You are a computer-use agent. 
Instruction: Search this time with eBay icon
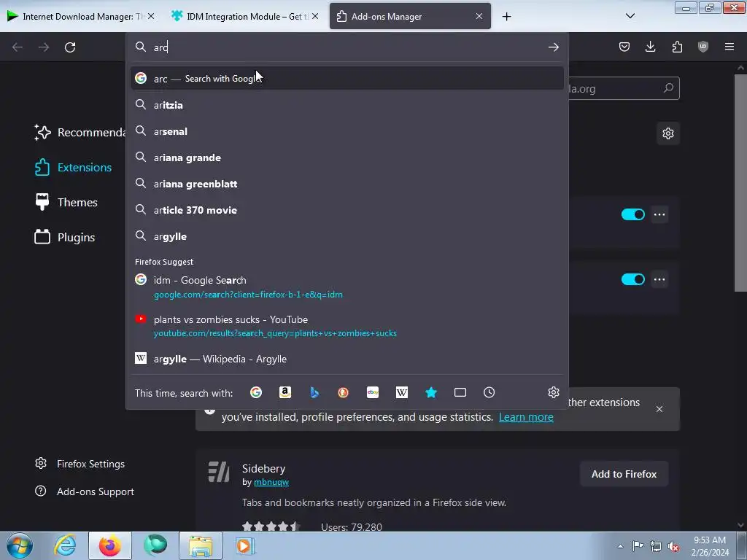coord(373,392)
